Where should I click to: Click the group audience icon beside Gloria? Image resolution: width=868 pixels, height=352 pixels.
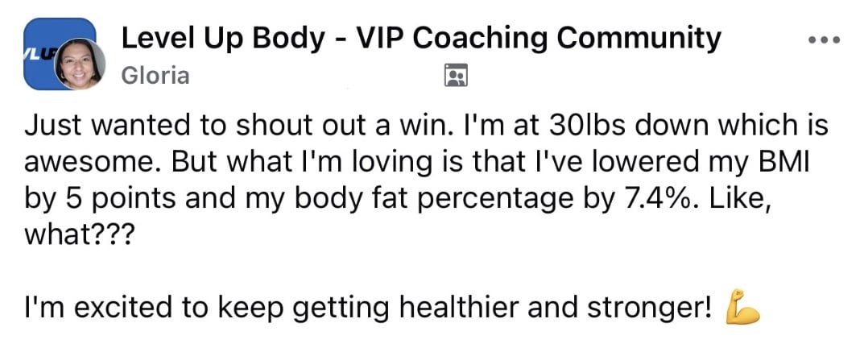[456, 76]
